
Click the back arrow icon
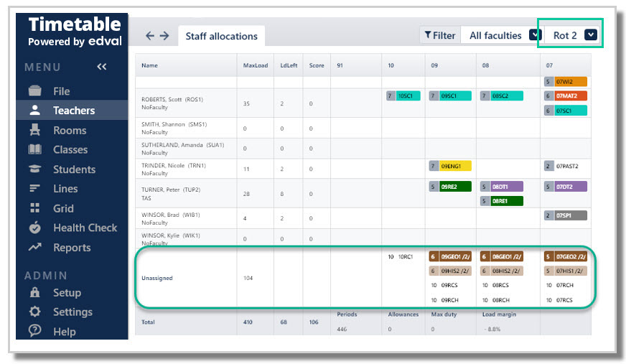tap(150, 36)
